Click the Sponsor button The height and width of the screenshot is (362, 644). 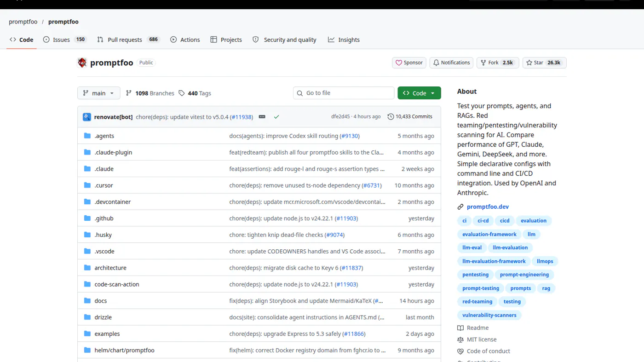tap(409, 63)
